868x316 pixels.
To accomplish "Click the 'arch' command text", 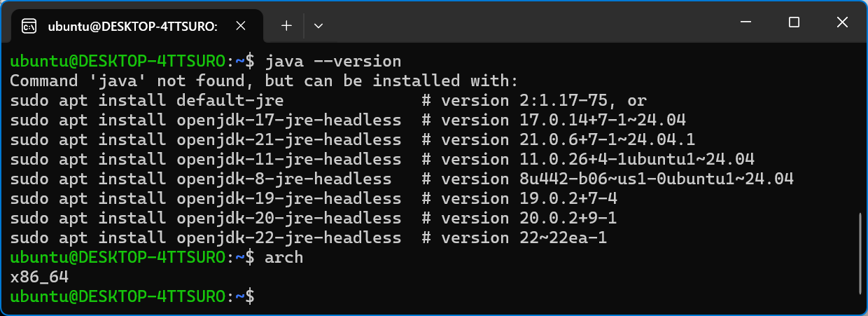I will coord(284,258).
